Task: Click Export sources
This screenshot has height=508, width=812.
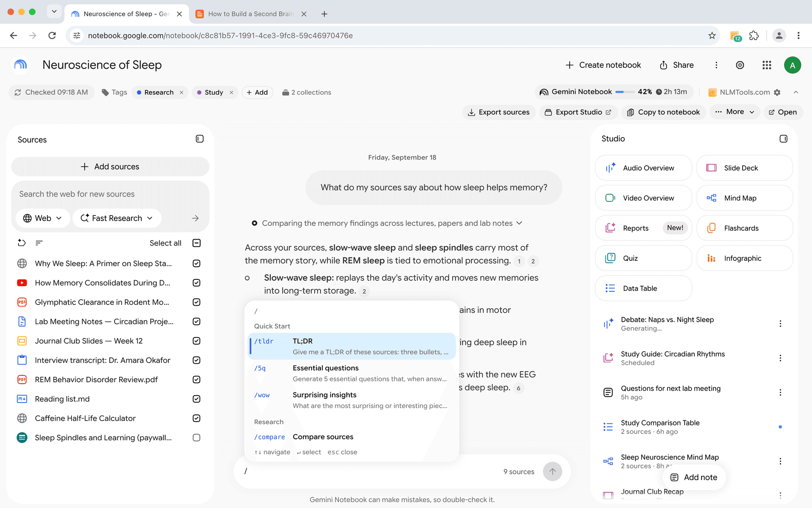Action: tap(499, 112)
